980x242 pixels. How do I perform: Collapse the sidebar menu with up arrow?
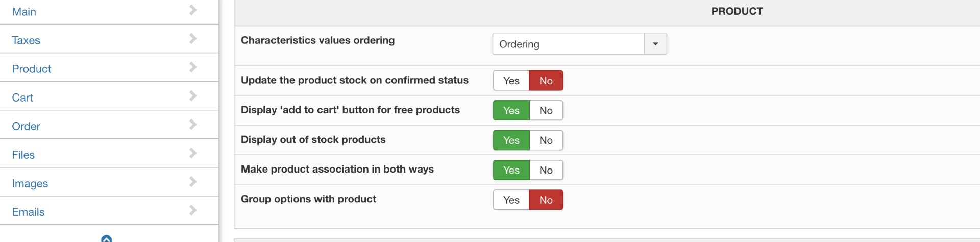(106, 239)
